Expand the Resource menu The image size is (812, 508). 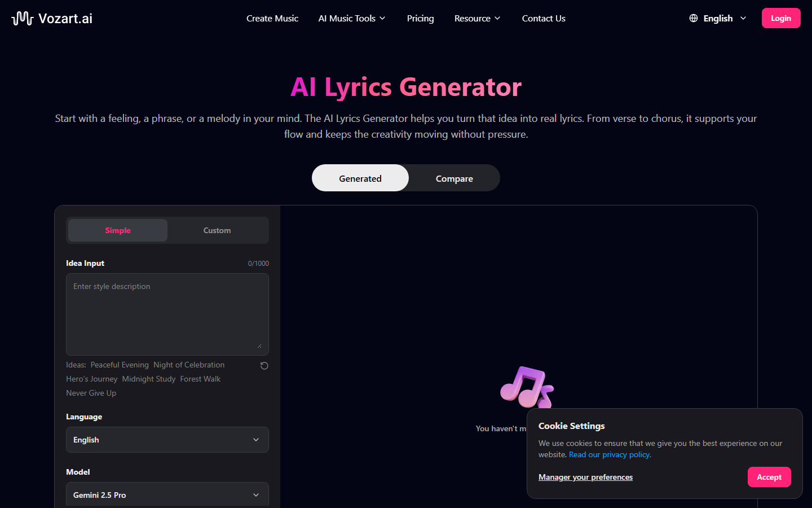point(476,18)
